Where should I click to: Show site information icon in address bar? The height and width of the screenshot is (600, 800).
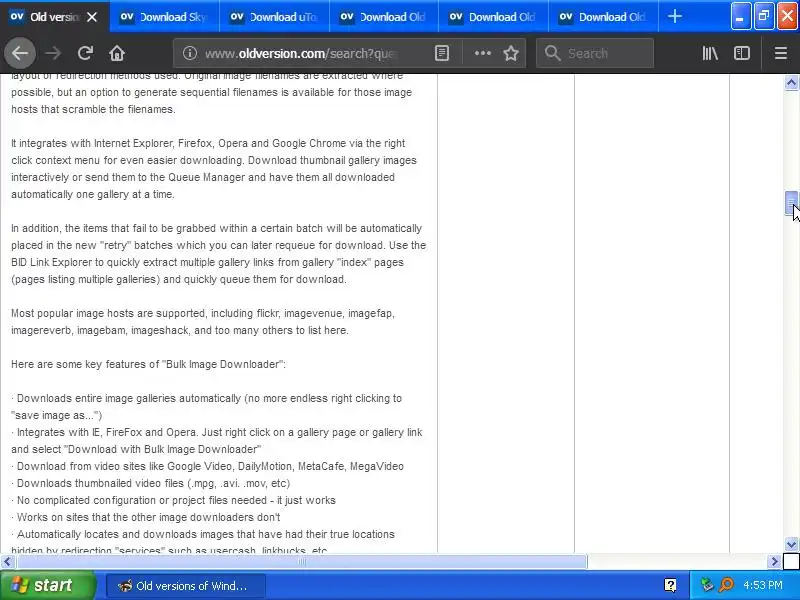[190, 53]
